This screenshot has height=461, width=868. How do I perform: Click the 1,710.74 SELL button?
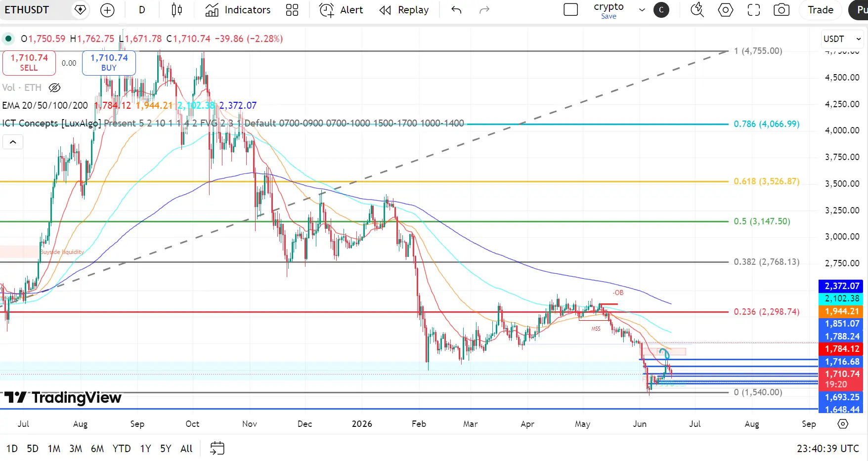click(29, 63)
